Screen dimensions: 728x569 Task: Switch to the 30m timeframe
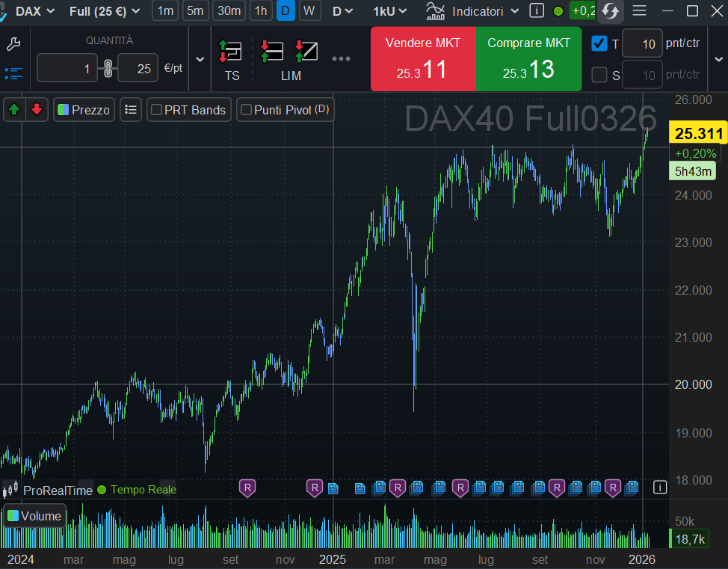[229, 11]
